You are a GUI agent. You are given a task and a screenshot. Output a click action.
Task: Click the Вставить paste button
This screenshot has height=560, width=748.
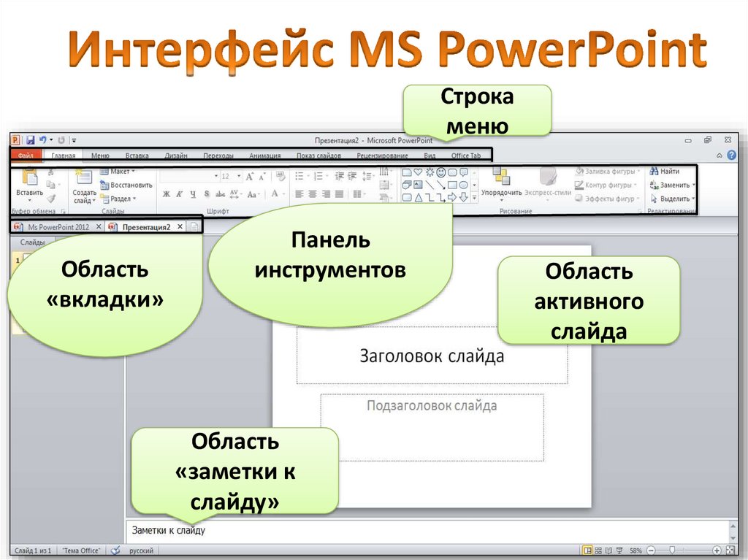pyautogui.click(x=29, y=184)
